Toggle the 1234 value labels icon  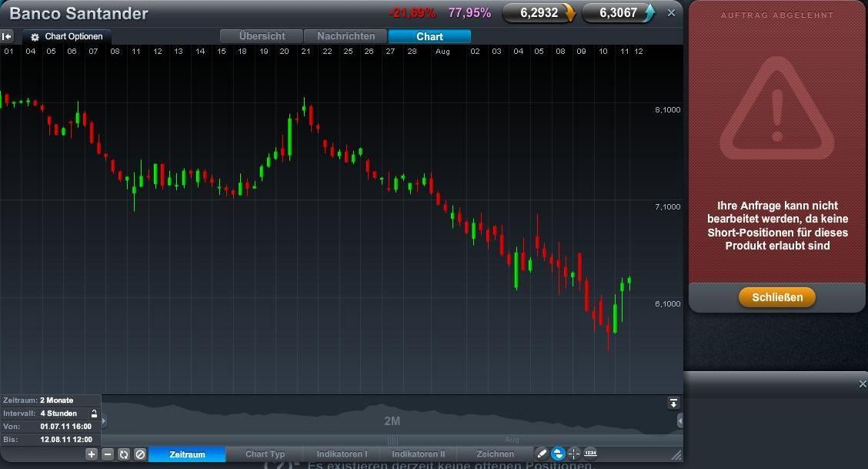[x=591, y=454]
